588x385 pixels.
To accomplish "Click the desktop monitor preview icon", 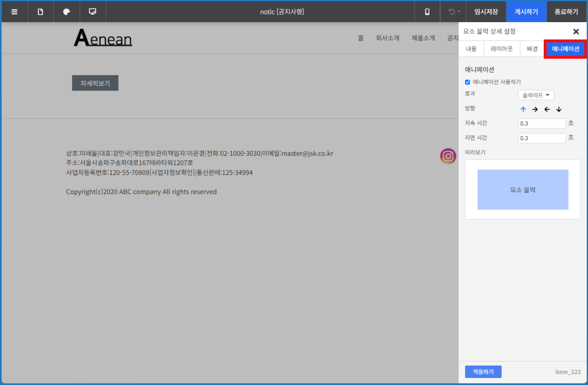I will point(93,12).
